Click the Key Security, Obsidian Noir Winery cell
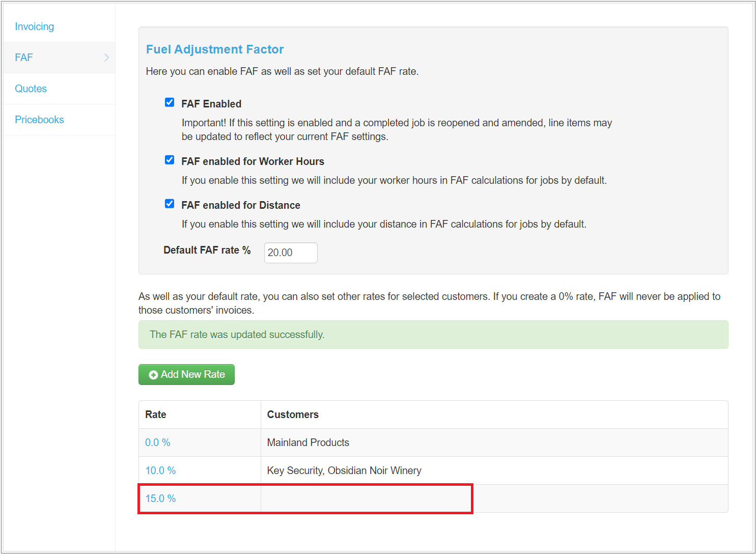The image size is (756, 554). pos(344,470)
